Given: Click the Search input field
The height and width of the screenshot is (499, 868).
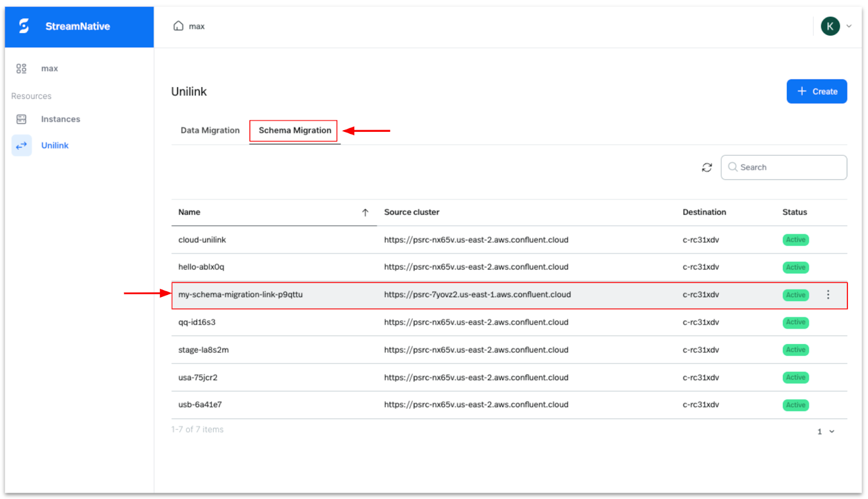Looking at the screenshot, I should point(789,168).
